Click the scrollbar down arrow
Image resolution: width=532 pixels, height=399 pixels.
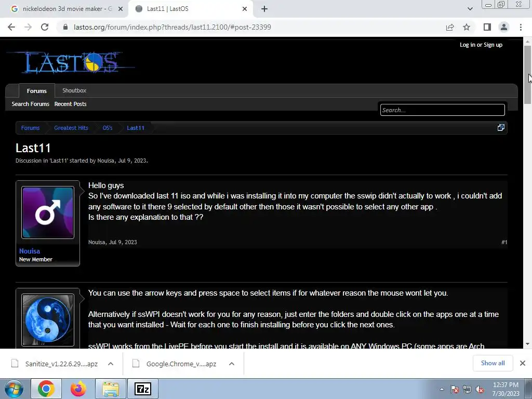(x=527, y=344)
